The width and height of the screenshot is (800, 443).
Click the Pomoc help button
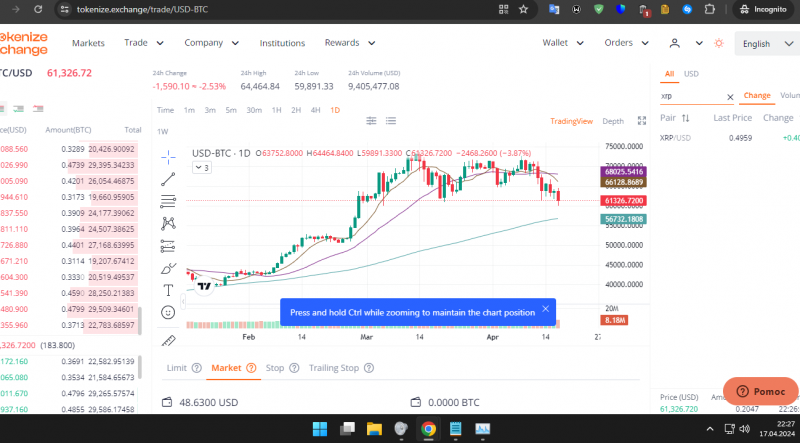click(760, 391)
